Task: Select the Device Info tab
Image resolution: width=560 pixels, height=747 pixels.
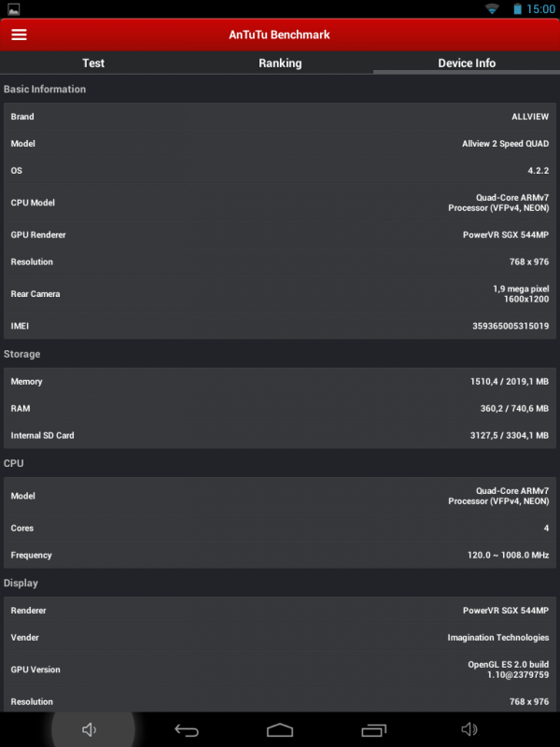Action: pyautogui.click(x=467, y=63)
